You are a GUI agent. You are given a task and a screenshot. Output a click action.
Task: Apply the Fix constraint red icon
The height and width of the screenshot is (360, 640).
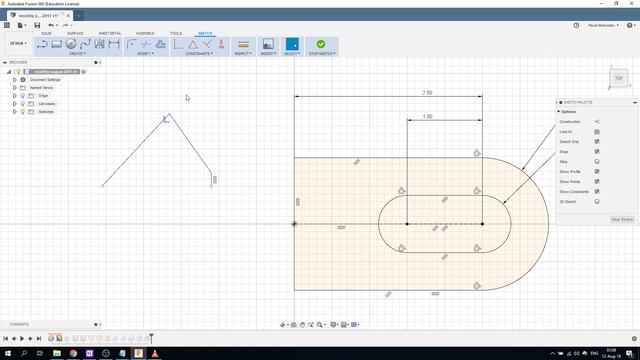(x=222, y=44)
